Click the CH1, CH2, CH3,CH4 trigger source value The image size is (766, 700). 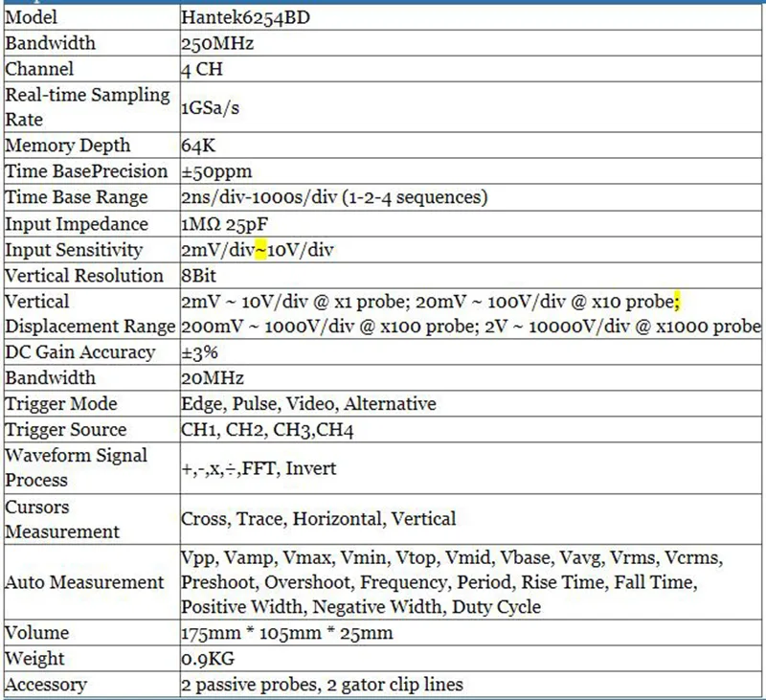[x=267, y=430]
